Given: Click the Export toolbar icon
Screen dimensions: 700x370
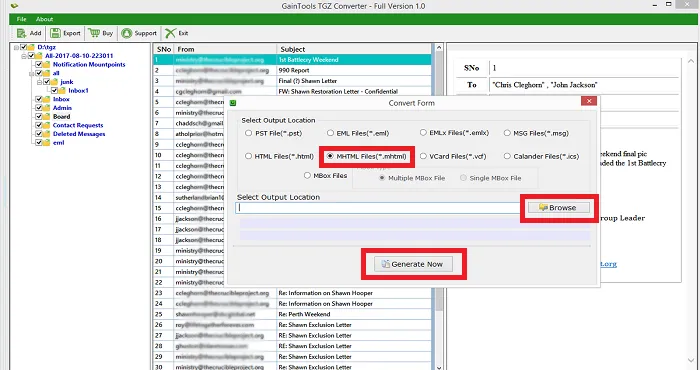Looking at the screenshot, I should [x=55, y=33].
